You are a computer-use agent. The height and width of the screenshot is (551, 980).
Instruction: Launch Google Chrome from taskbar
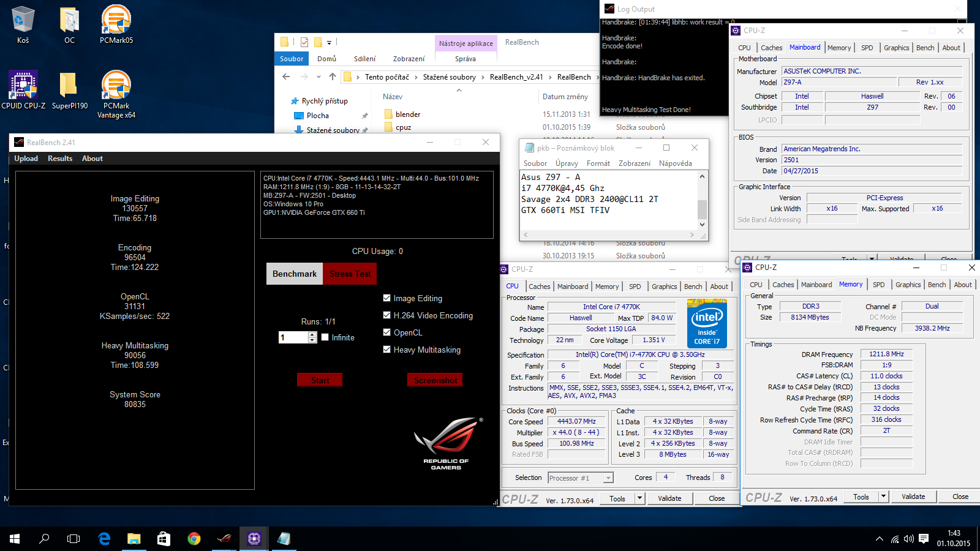(x=194, y=539)
